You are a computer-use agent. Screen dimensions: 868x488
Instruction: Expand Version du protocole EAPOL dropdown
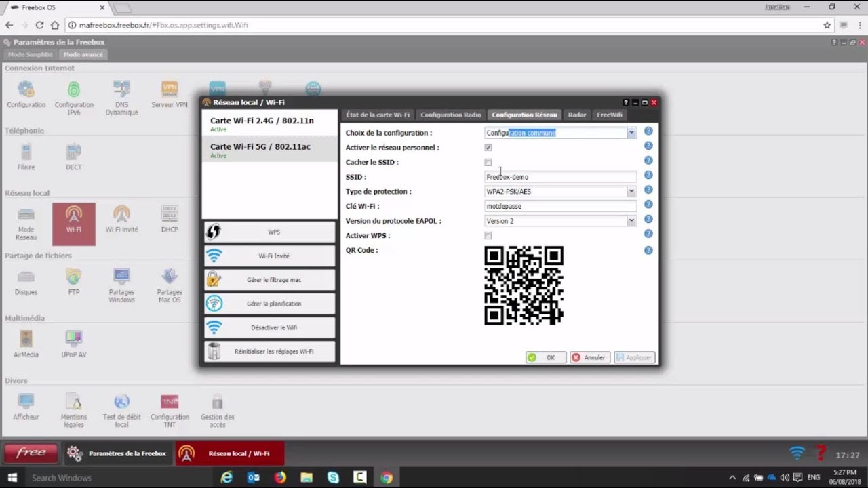point(631,220)
